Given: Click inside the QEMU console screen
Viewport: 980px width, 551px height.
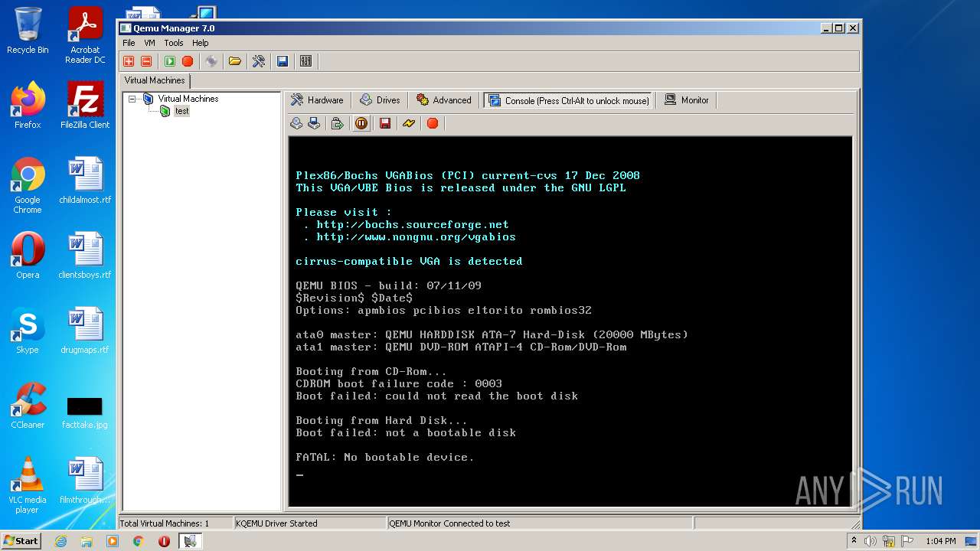Looking at the screenshot, I should [570, 321].
